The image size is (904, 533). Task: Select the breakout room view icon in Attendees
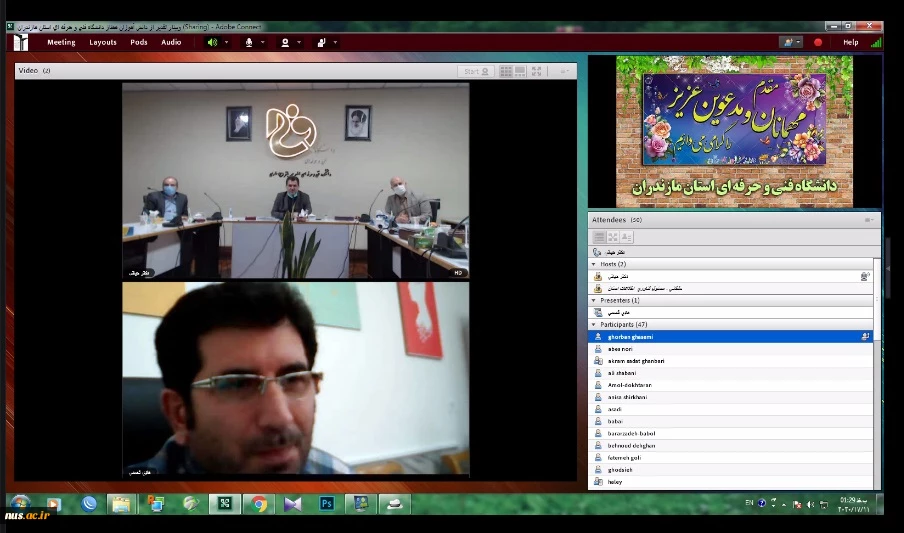[x=613, y=237]
